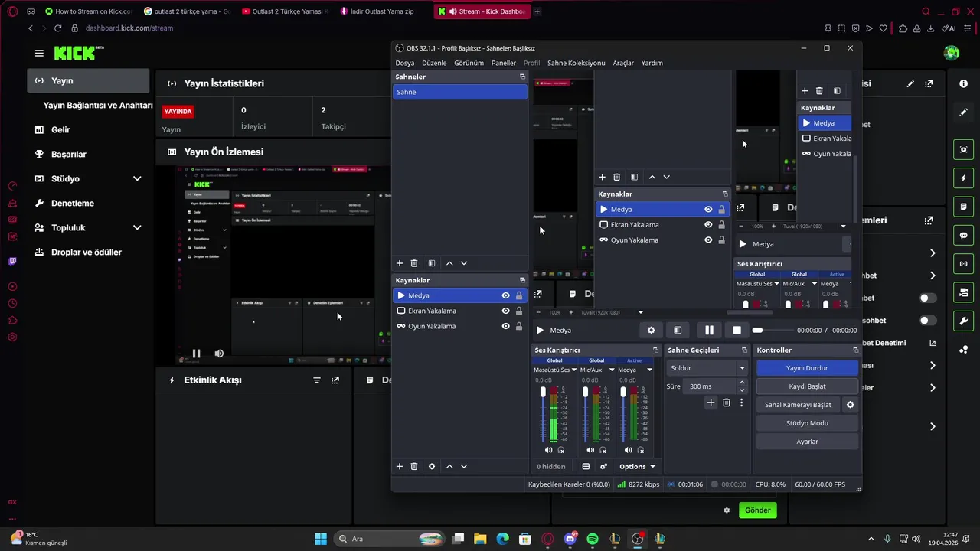Click Kaydı Başlat button
The image size is (980, 551).
click(807, 386)
